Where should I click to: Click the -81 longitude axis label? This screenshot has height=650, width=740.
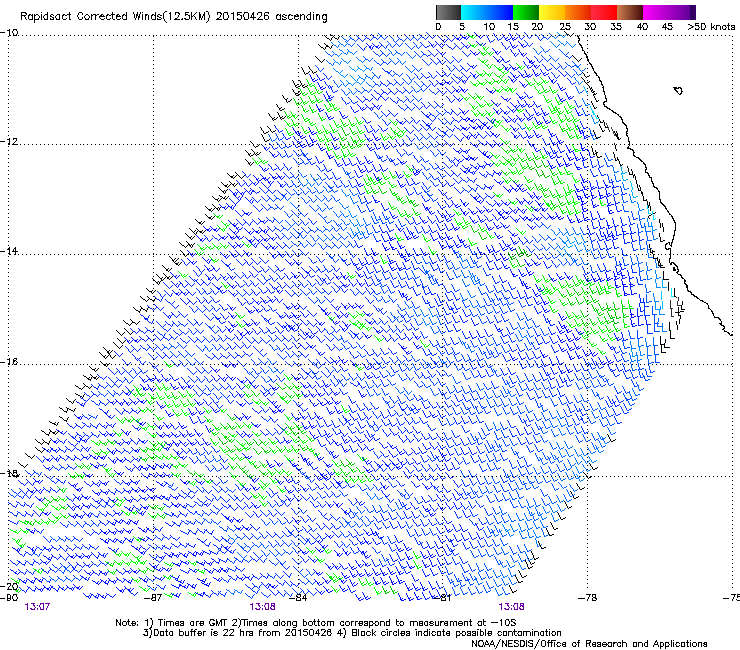click(x=442, y=598)
